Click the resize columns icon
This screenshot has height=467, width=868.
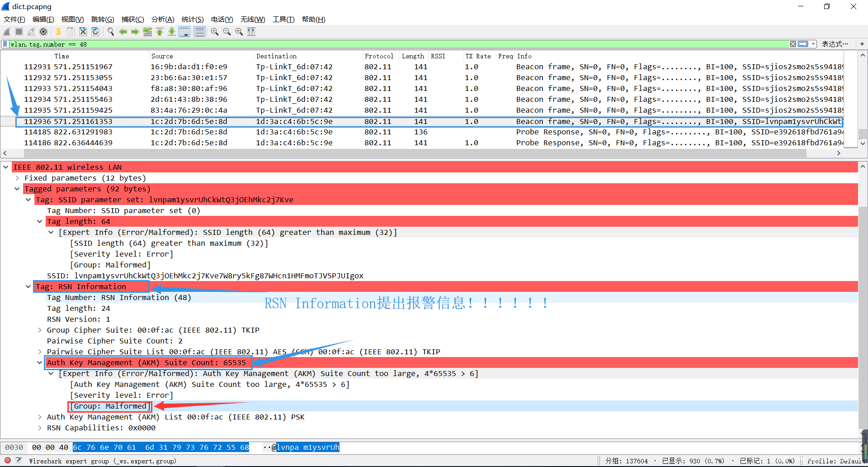251,32
